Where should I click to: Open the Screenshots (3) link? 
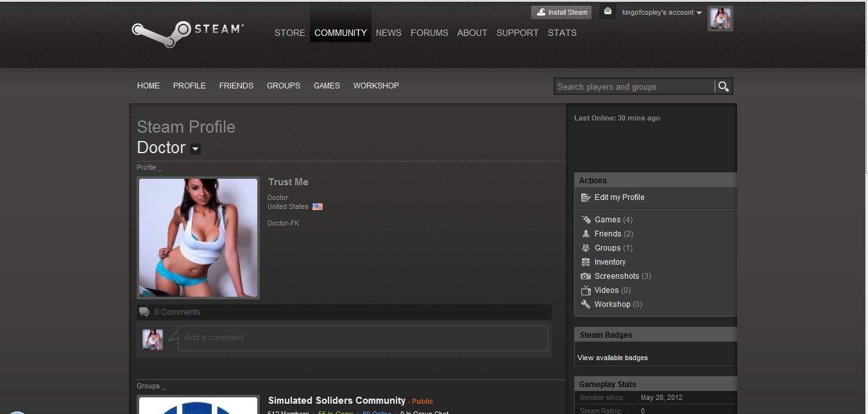[x=623, y=276]
